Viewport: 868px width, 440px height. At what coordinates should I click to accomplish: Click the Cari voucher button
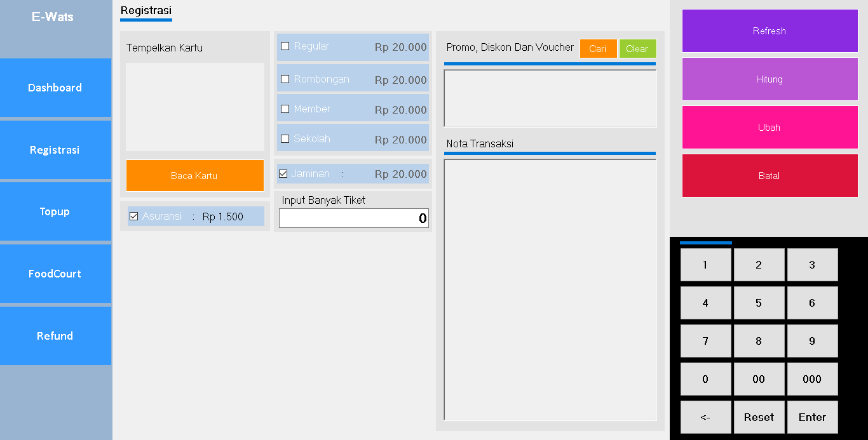[x=598, y=49]
